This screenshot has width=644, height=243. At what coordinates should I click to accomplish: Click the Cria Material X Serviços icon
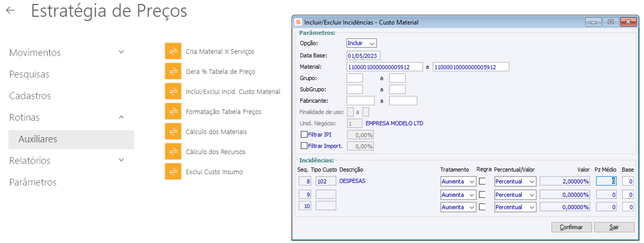[173, 51]
